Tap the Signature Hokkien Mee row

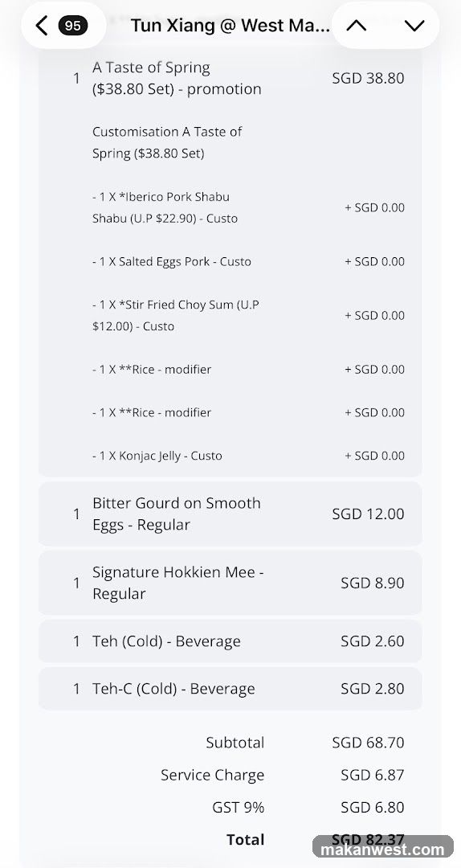pos(230,583)
